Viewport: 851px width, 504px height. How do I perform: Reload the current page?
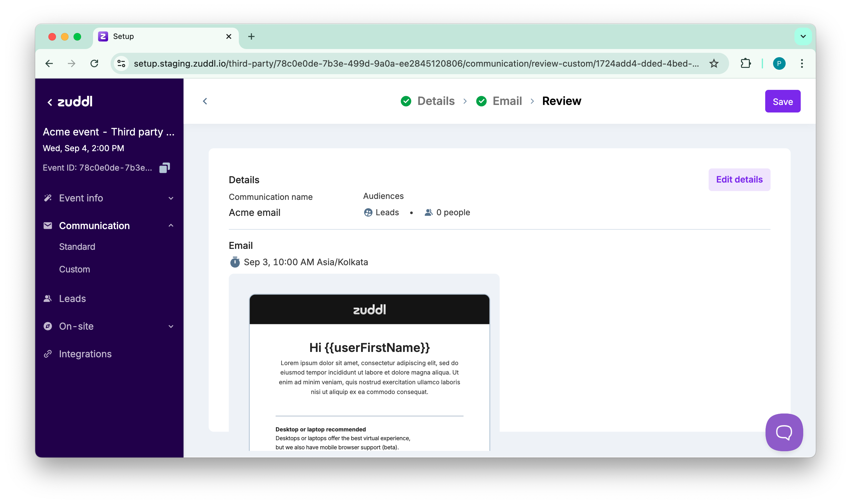coord(94,63)
